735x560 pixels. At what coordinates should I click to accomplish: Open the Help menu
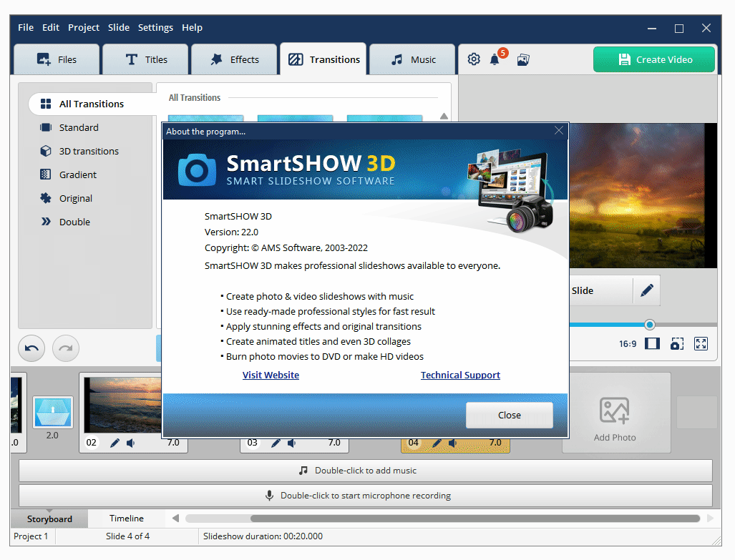click(x=193, y=28)
